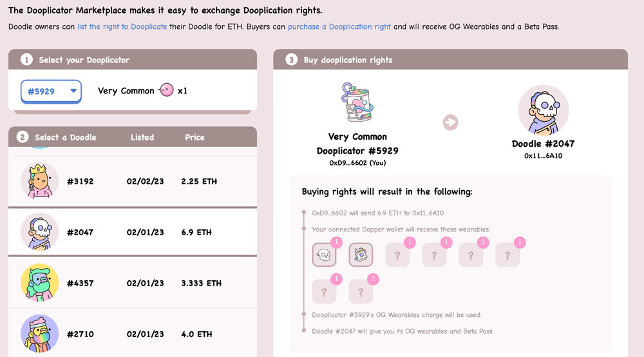Select Doodle #3192 avatar with crown

(x=39, y=181)
